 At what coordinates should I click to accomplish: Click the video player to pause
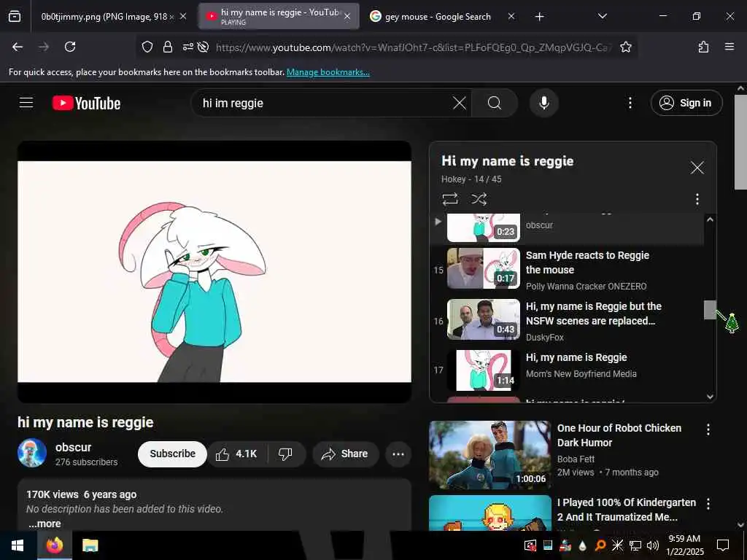click(214, 271)
